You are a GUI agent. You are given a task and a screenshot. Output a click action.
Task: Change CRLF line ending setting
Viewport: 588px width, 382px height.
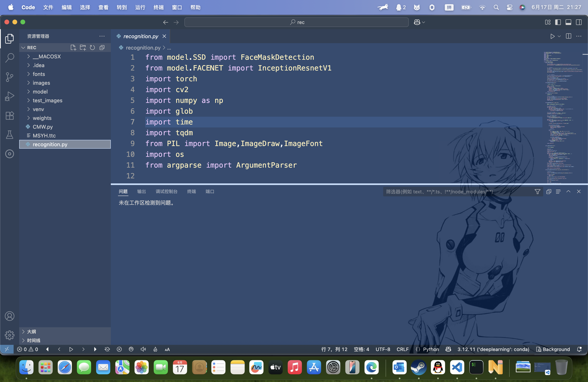[402, 349]
